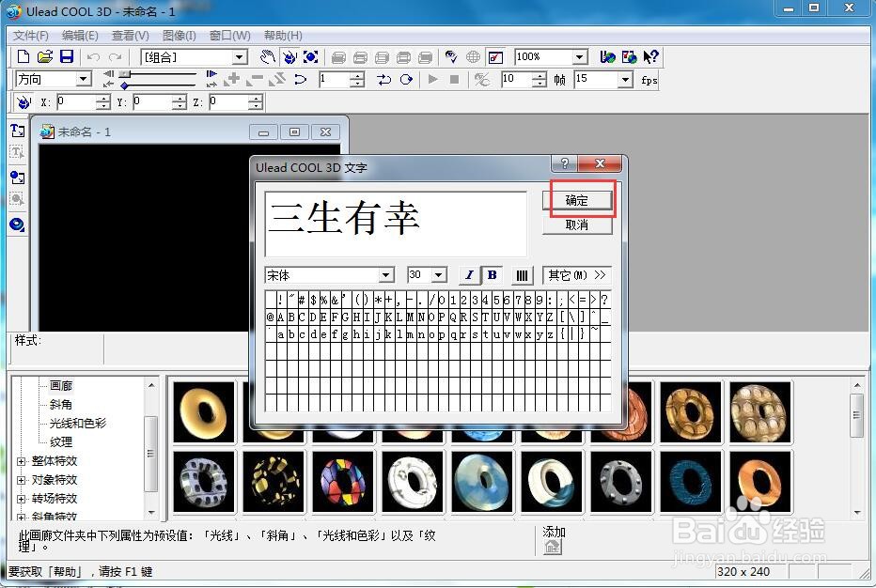The height and width of the screenshot is (588, 876).
Task: Click the Insert text tool in left toolbar
Action: [17, 131]
